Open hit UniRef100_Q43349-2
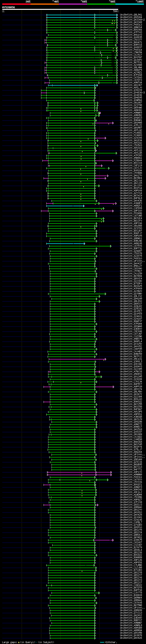The height and width of the screenshot is (644, 146). [x=132, y=20]
